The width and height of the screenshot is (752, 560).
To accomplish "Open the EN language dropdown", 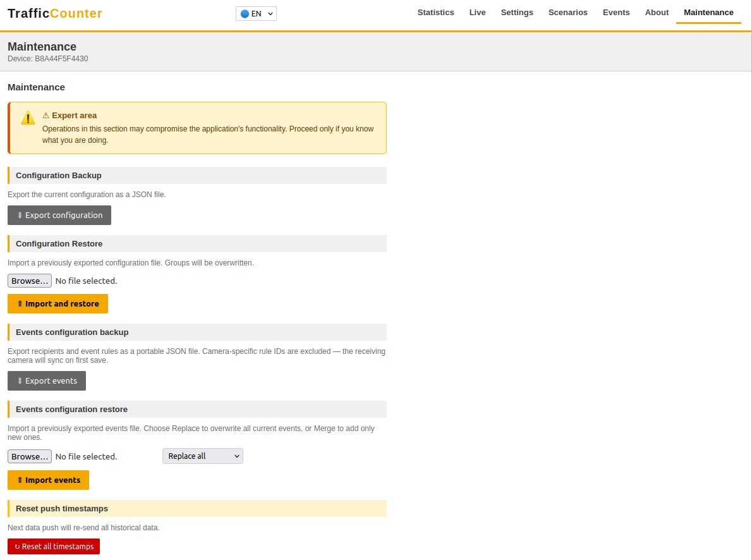I will coord(256,13).
